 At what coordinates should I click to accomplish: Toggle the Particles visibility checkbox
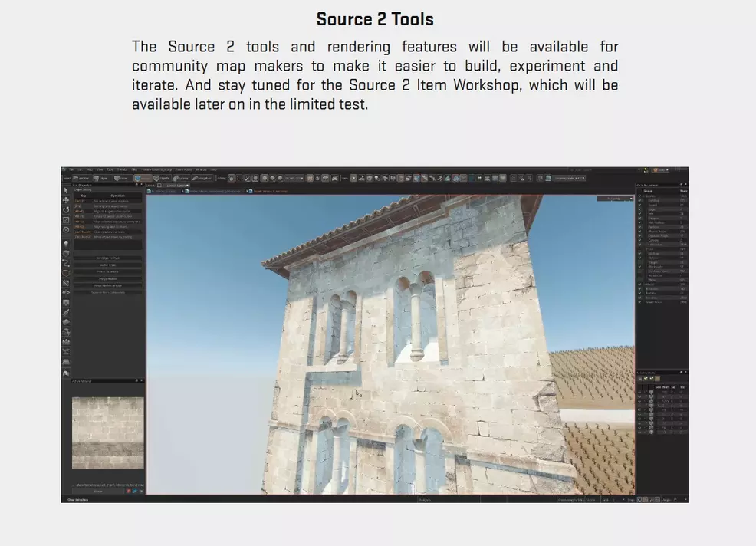(x=639, y=227)
